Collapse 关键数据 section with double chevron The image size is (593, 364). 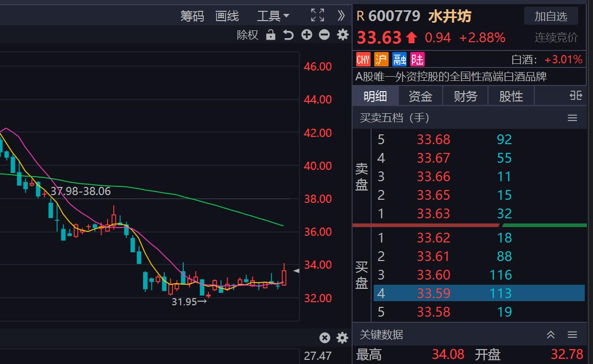551,335
